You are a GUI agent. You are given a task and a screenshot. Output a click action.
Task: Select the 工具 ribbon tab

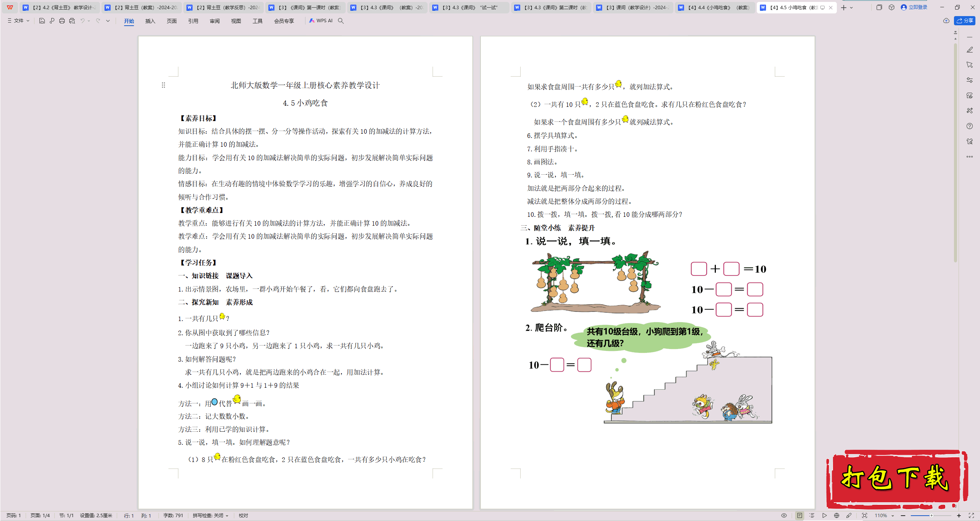pyautogui.click(x=258, y=21)
